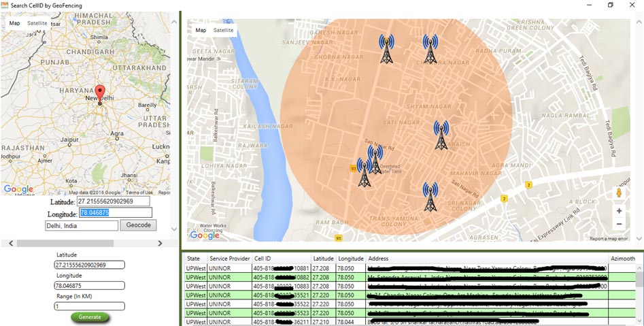Click left arrow of horizontal scrollbar
The height and width of the screenshot is (326, 644).
pos(11,244)
